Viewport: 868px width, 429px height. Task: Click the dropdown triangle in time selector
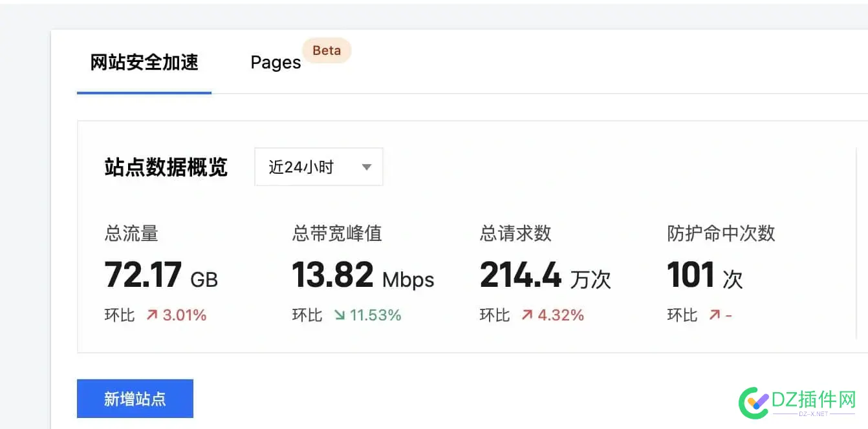[x=367, y=167]
